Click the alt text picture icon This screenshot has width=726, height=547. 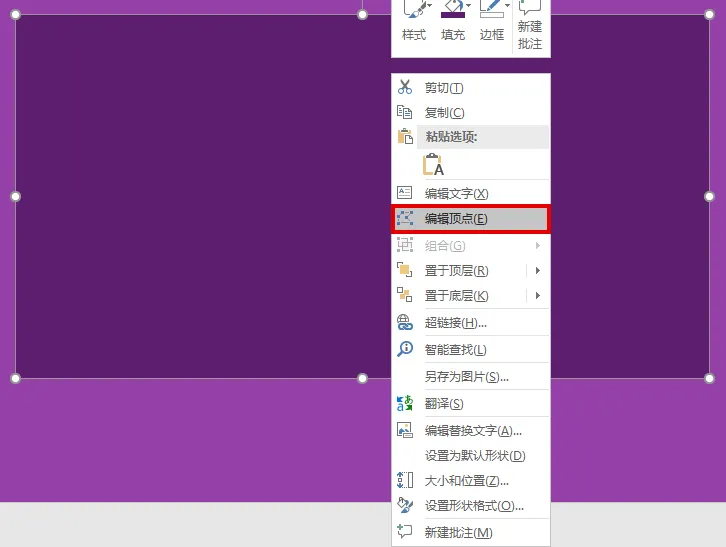(405, 430)
